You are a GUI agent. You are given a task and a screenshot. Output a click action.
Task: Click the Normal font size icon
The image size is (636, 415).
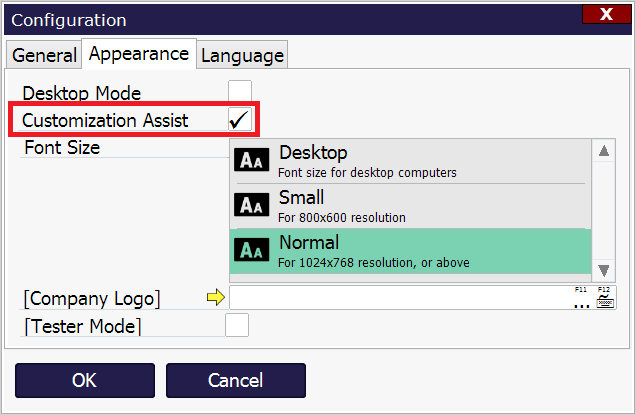[x=251, y=251]
